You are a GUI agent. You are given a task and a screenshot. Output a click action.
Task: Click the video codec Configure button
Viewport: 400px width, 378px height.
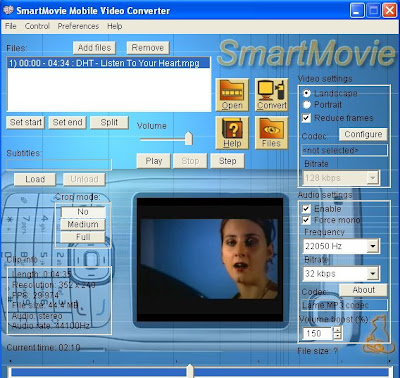pos(363,134)
